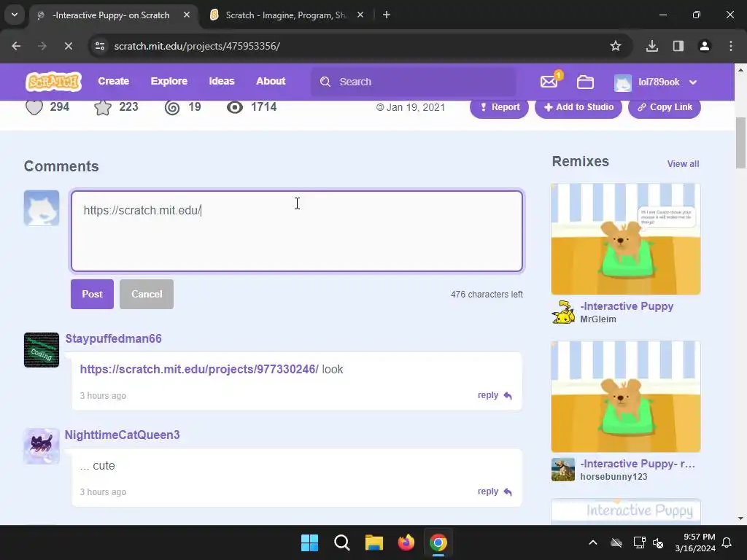Click the address bar URL
This screenshot has height=560, width=747.
click(x=197, y=46)
